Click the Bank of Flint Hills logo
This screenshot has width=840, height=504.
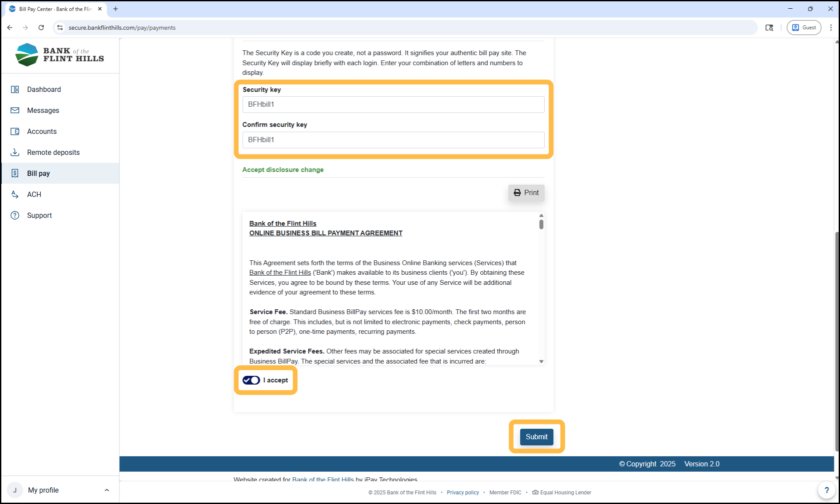59,55
